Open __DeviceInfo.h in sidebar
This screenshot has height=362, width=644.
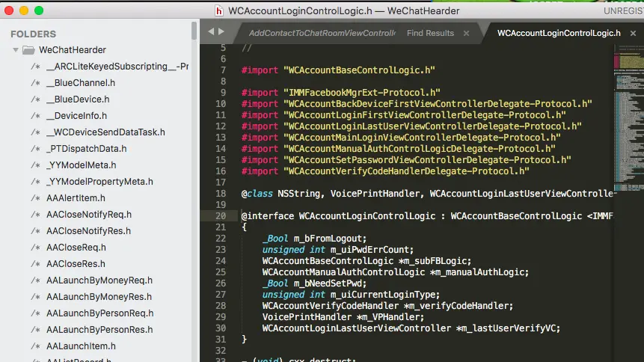pyautogui.click(x=76, y=116)
